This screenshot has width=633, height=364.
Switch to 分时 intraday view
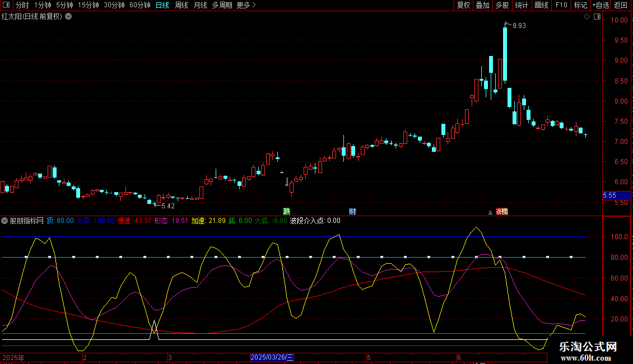(x=22, y=5)
